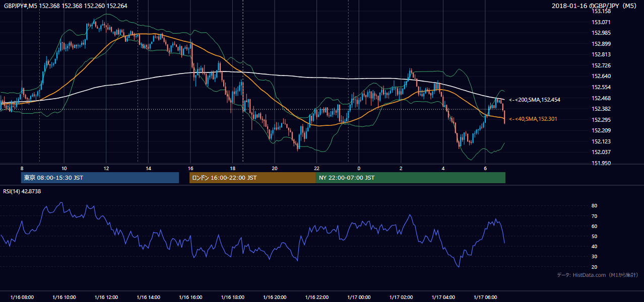Click the 1/17 06:00 time axis label

(485, 297)
